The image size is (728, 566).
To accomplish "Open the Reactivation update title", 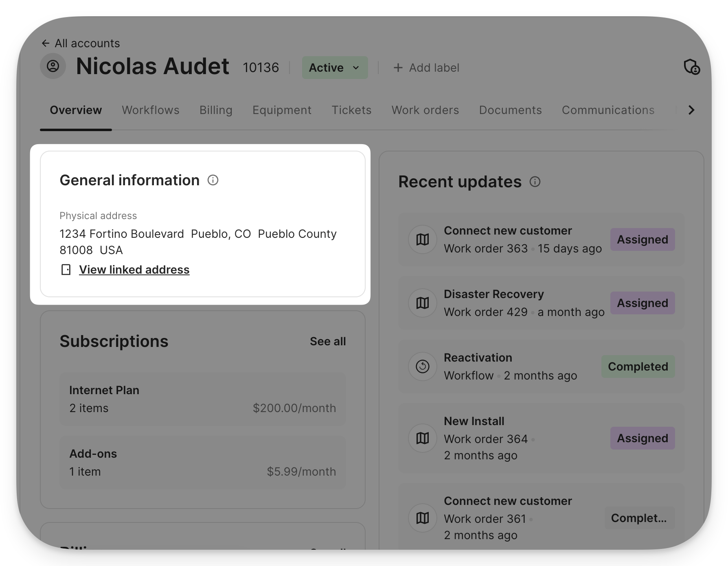I will [x=478, y=358].
